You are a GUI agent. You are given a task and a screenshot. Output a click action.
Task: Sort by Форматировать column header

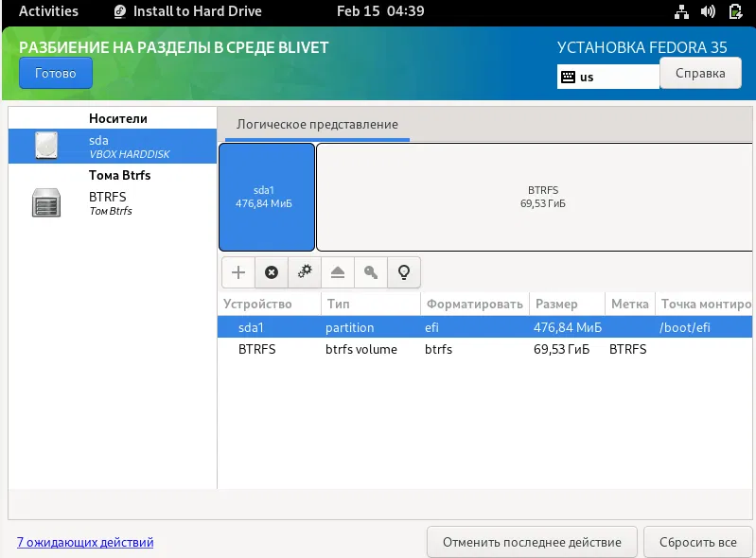tap(475, 304)
